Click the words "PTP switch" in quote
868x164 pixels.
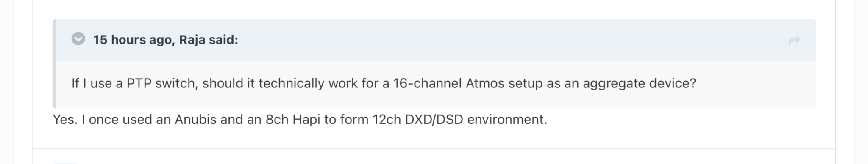(x=162, y=83)
